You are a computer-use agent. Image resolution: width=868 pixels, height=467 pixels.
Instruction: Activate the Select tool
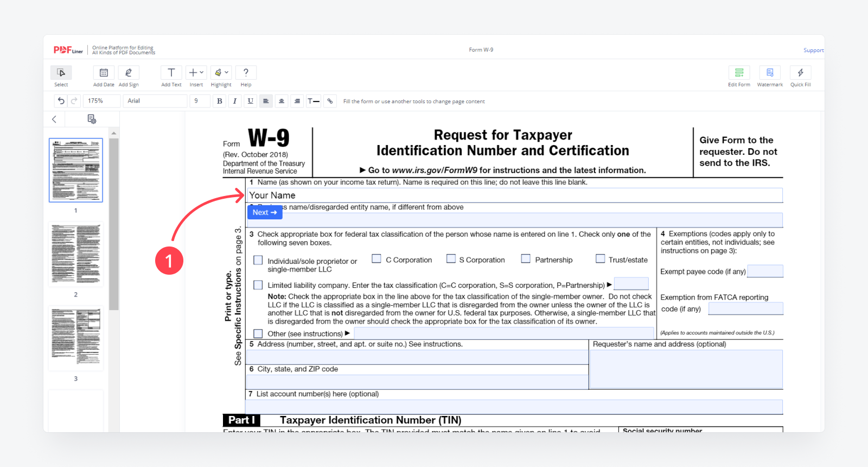(61, 73)
